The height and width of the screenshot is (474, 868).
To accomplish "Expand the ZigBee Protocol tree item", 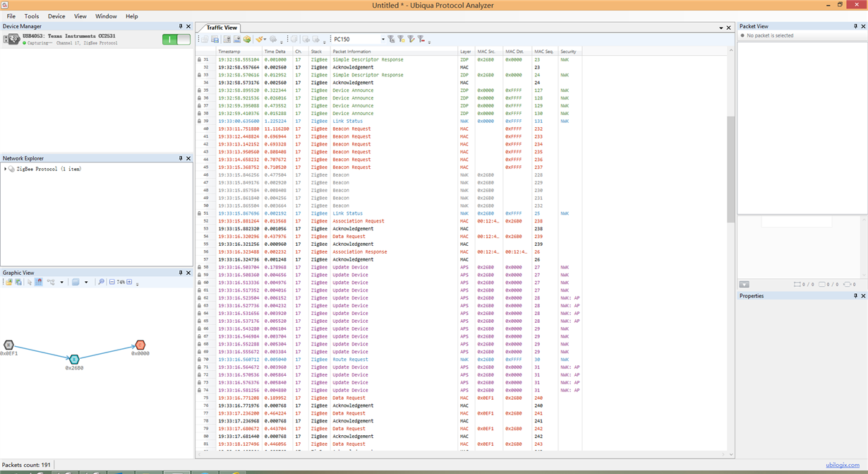I will pyautogui.click(x=6, y=170).
